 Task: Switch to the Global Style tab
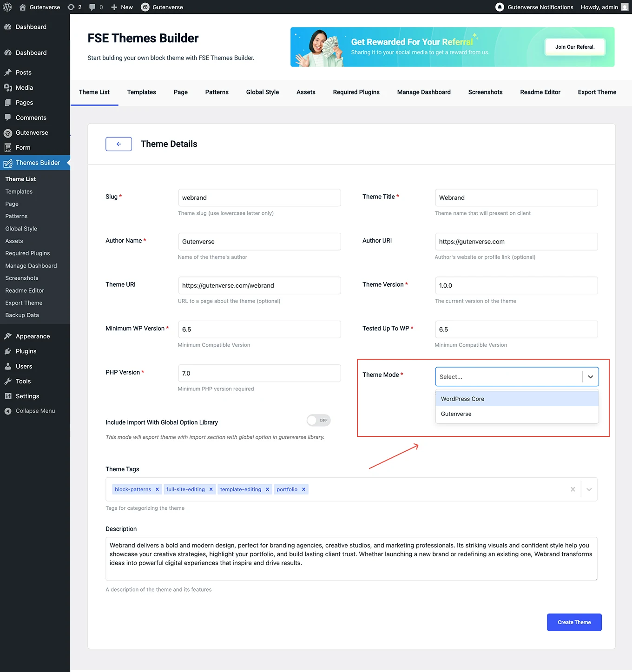click(262, 92)
